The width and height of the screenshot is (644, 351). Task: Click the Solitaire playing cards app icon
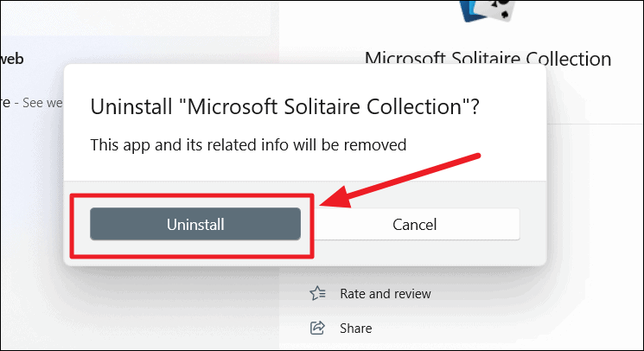[x=485, y=10]
